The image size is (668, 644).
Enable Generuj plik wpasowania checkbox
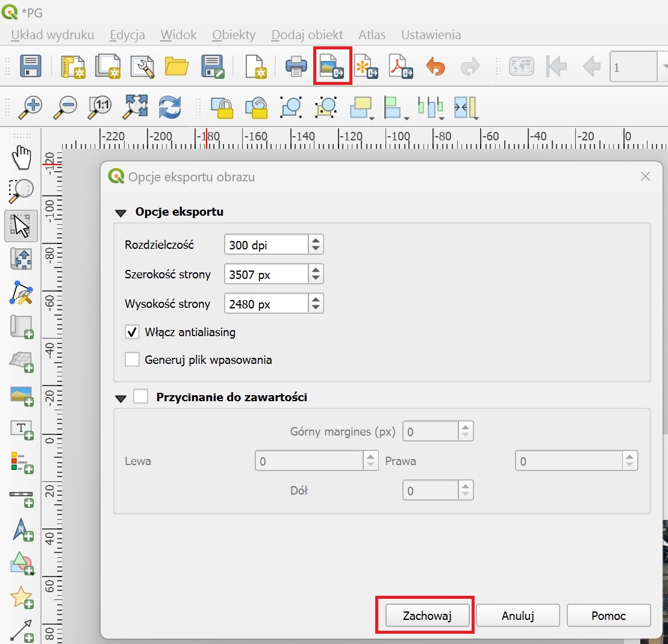[x=132, y=359]
